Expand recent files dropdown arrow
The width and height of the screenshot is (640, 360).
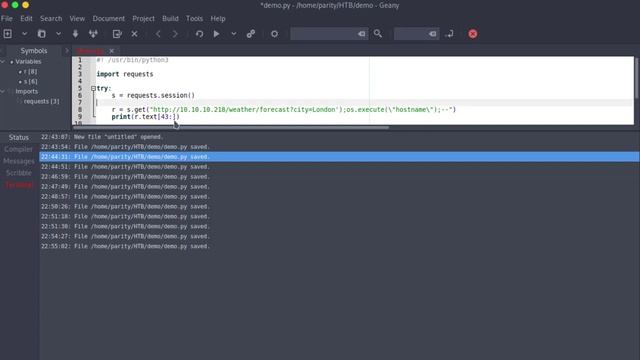click(58, 34)
